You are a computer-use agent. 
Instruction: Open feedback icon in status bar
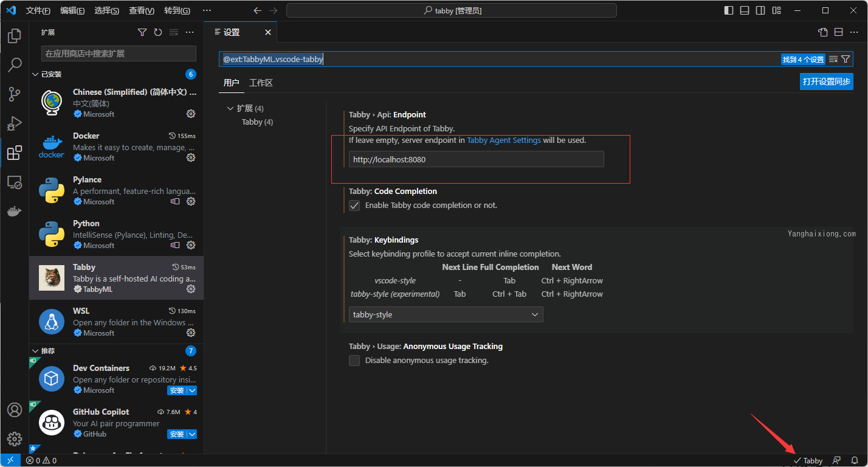(x=837, y=460)
